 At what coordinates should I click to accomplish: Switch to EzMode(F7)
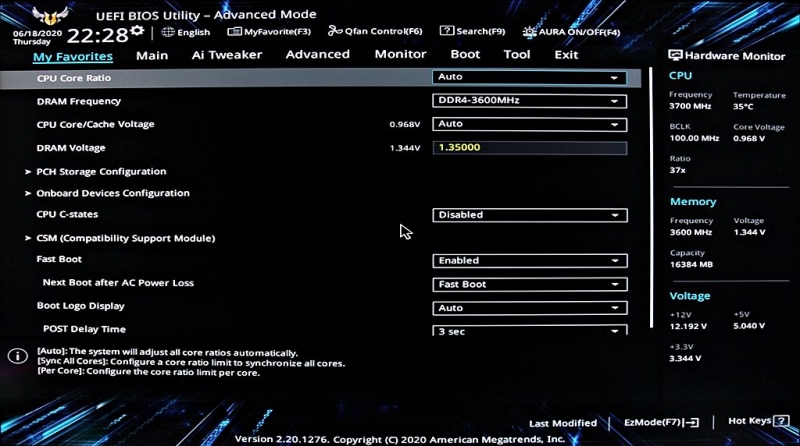coord(661,422)
